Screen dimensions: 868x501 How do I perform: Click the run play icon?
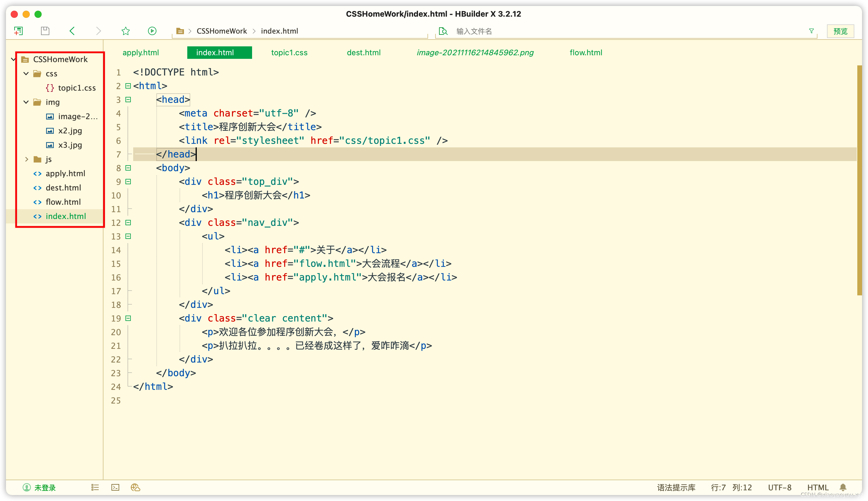point(152,31)
